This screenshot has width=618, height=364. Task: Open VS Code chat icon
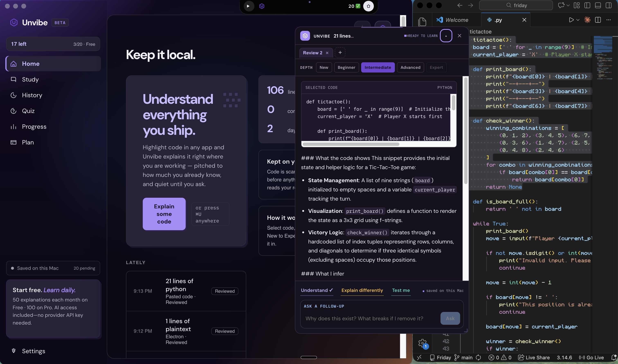click(561, 5)
